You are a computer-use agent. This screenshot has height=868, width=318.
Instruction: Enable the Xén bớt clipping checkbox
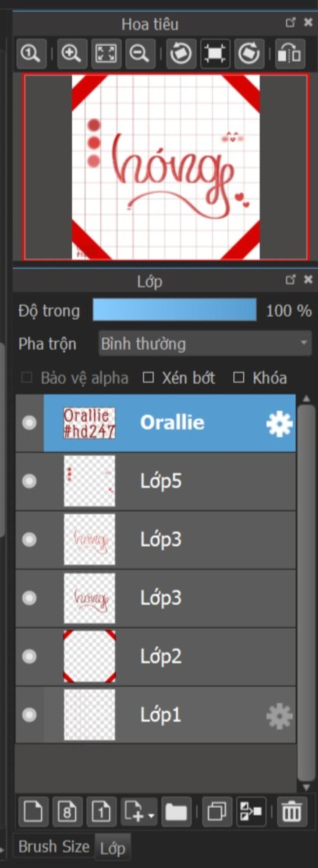pyautogui.click(x=148, y=377)
